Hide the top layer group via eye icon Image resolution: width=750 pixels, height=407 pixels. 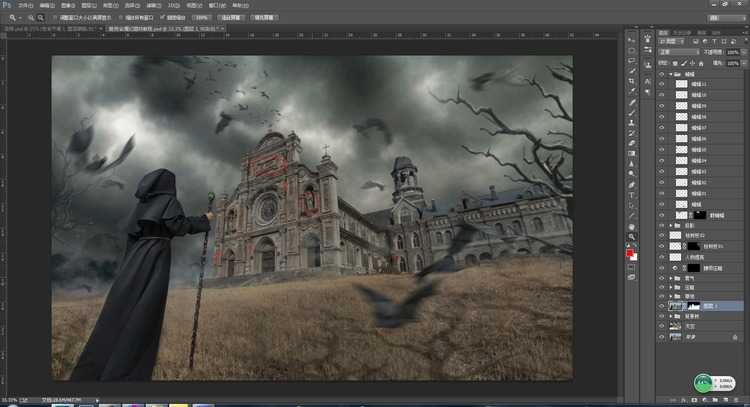[661, 74]
